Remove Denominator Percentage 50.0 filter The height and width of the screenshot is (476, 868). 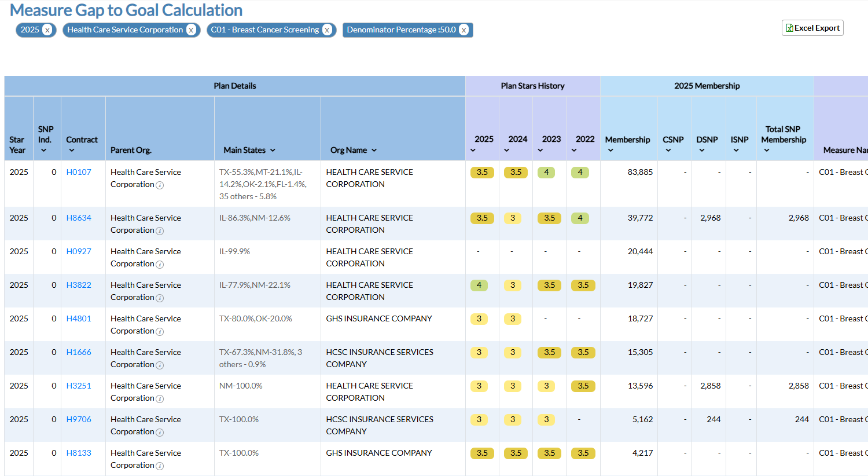point(464,30)
